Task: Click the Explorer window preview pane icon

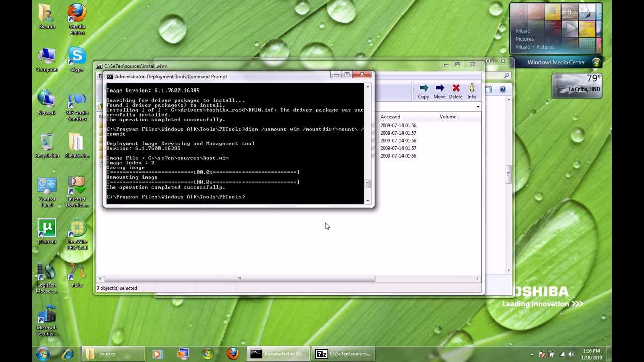Action: pos(488,89)
